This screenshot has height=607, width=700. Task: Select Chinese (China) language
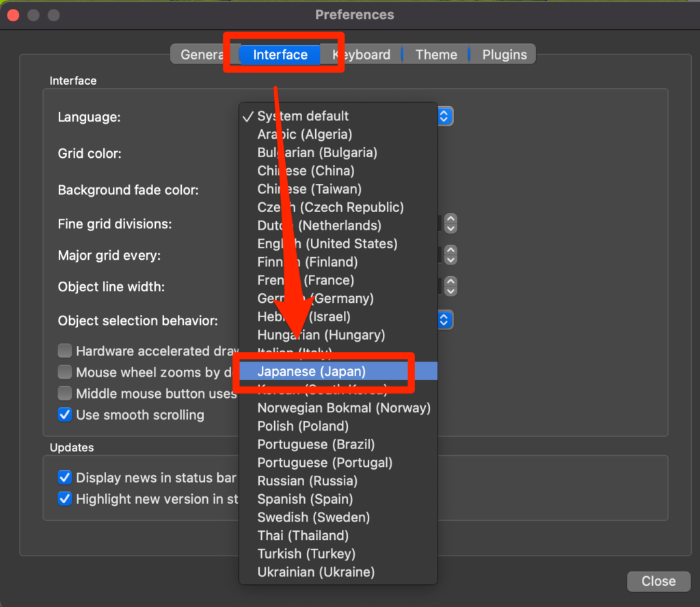click(x=338, y=171)
